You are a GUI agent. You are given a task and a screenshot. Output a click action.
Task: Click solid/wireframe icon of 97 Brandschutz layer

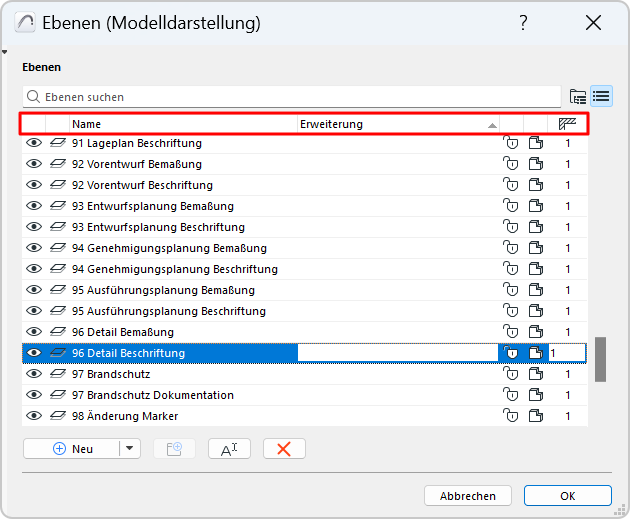[536, 374]
